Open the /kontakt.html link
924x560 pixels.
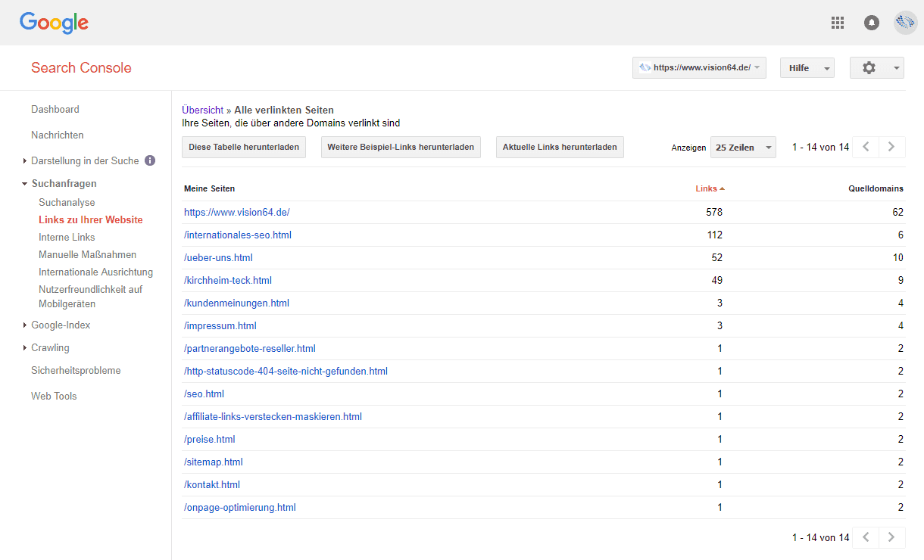[212, 484]
